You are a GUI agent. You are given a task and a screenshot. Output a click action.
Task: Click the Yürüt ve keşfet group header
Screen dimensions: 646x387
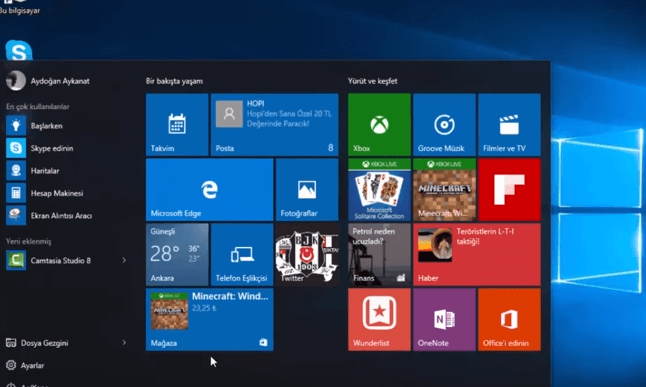pos(372,81)
